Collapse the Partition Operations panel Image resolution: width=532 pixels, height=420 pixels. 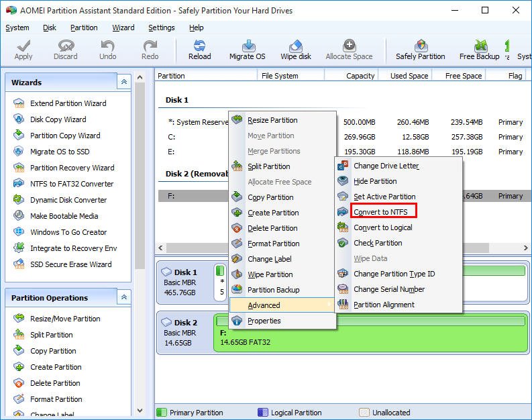coord(124,297)
